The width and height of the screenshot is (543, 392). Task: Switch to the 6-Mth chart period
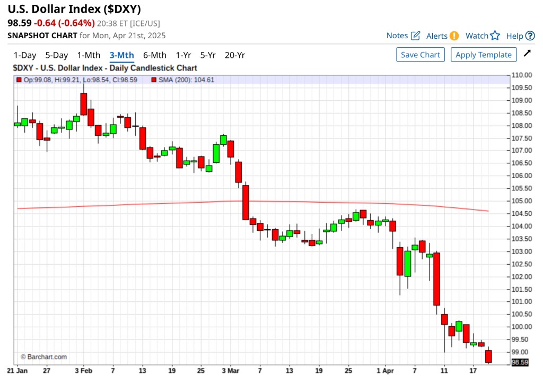[154, 55]
